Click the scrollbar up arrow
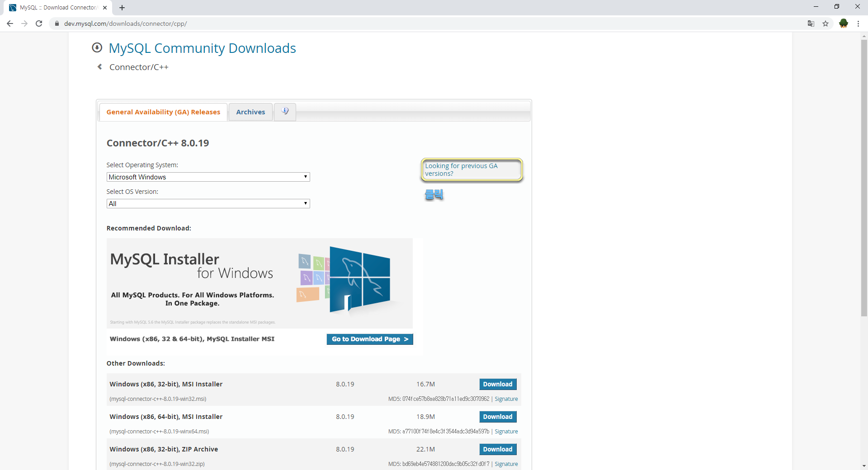The image size is (868, 470). click(864, 36)
